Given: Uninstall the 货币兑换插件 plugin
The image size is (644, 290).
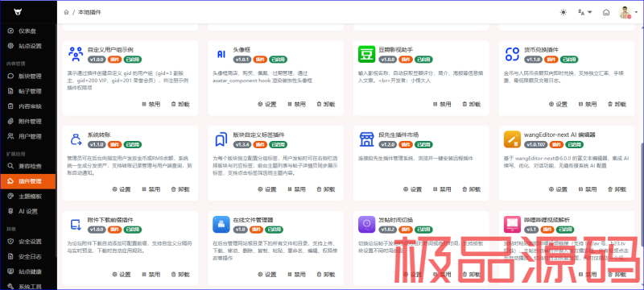Looking at the screenshot, I should coord(617,105).
